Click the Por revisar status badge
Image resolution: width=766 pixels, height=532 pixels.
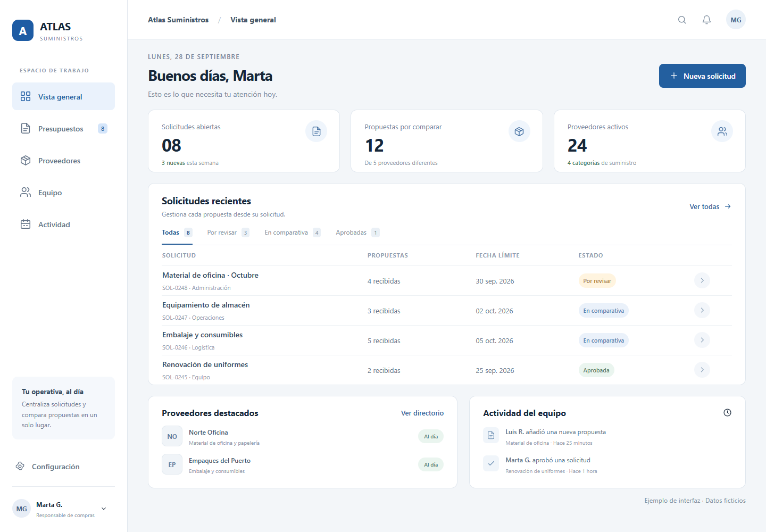(x=597, y=281)
